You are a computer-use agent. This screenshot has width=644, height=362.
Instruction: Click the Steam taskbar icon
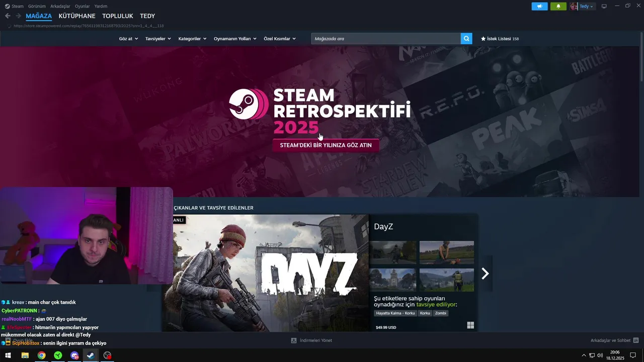coord(91,355)
